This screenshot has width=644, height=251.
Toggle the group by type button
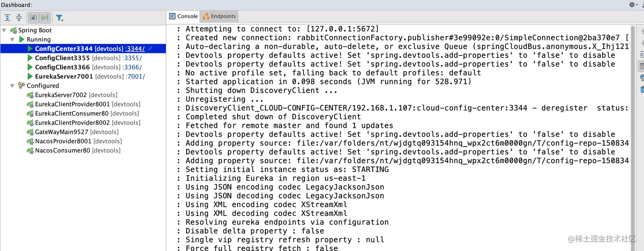tap(33, 18)
